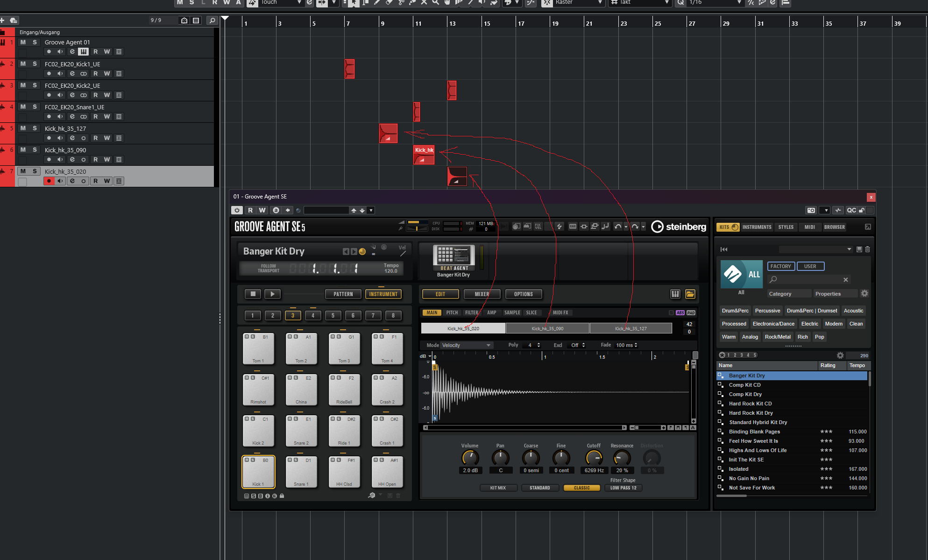
Task: Click the Groove Agent play button
Action: click(x=272, y=294)
